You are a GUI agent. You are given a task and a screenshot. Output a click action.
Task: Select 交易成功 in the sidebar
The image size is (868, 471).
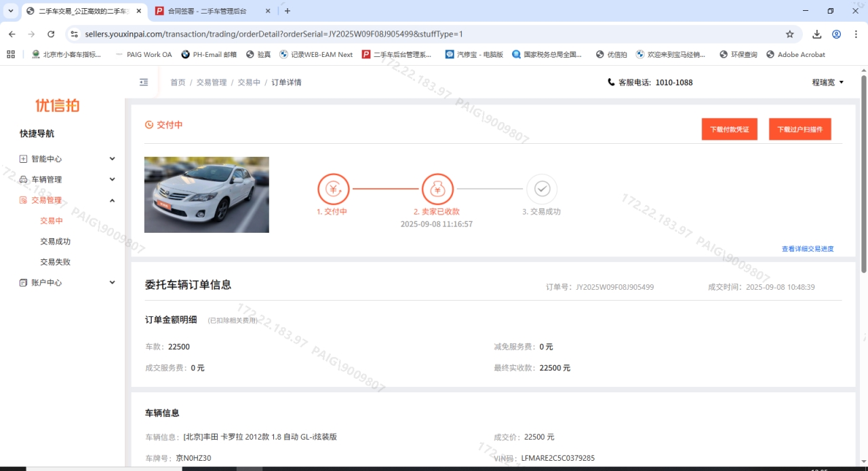[55, 242]
